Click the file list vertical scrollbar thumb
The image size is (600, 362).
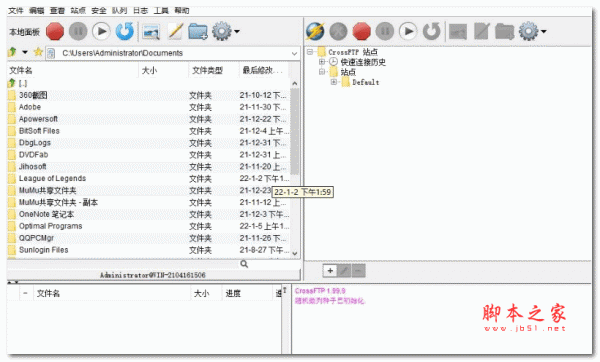[295, 131]
